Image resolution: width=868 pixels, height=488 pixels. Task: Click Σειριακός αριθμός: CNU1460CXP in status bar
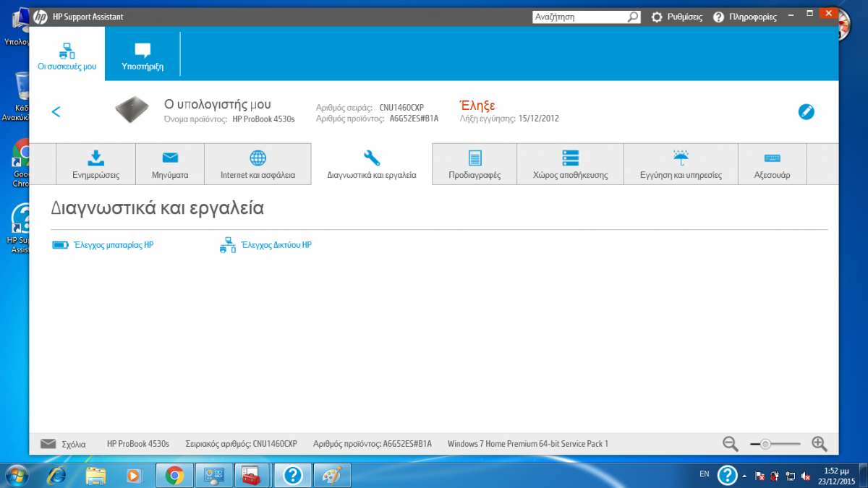[242, 444]
